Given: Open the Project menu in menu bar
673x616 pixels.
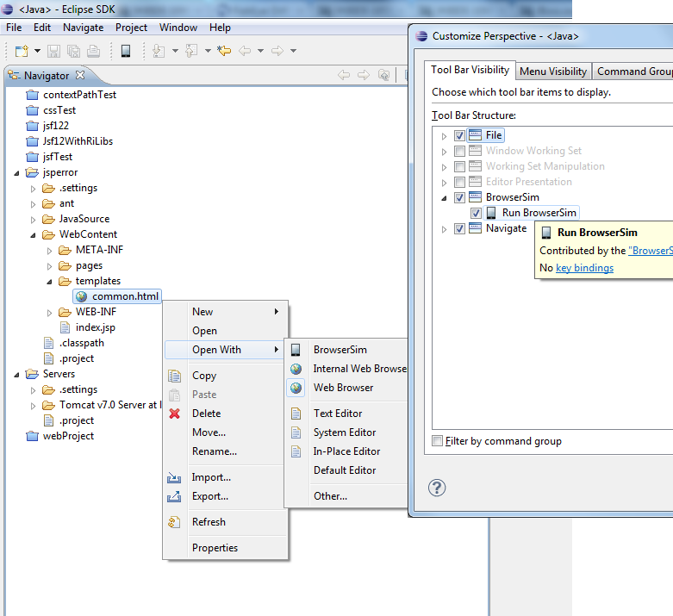Looking at the screenshot, I should (131, 28).
